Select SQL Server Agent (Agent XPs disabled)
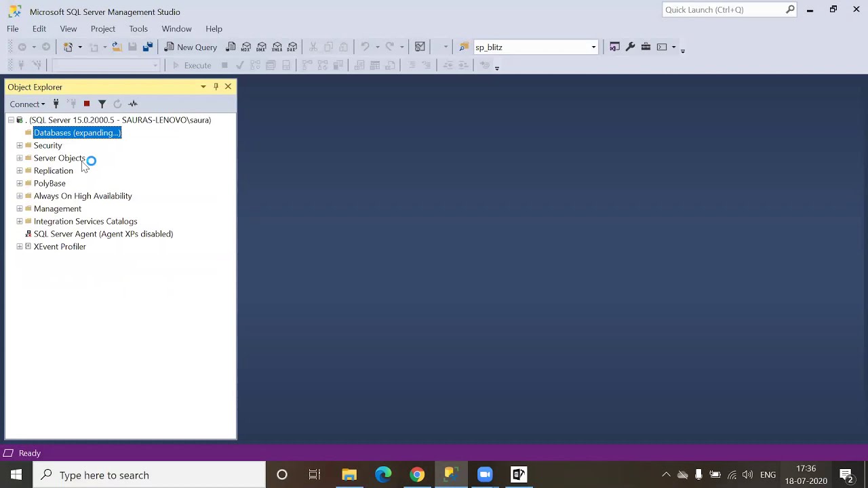This screenshot has width=868, height=488. coord(103,234)
